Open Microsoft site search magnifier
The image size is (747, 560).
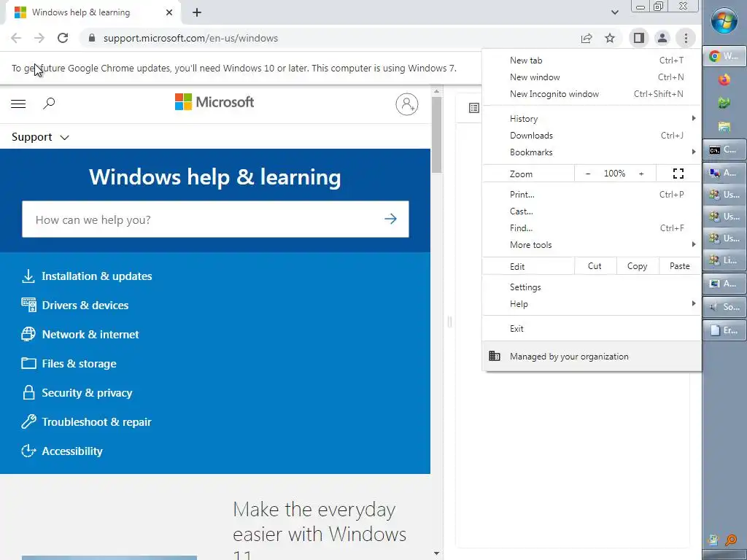49,104
